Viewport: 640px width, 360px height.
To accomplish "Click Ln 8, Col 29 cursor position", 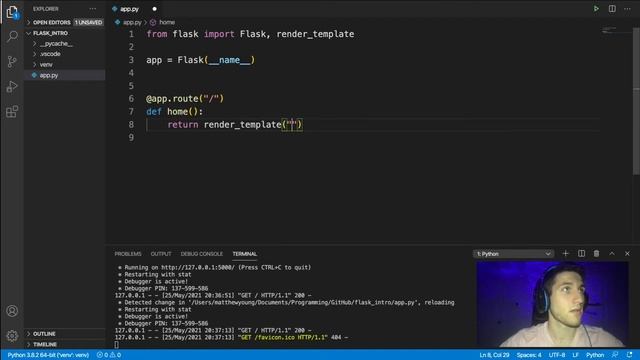I will (x=494, y=355).
